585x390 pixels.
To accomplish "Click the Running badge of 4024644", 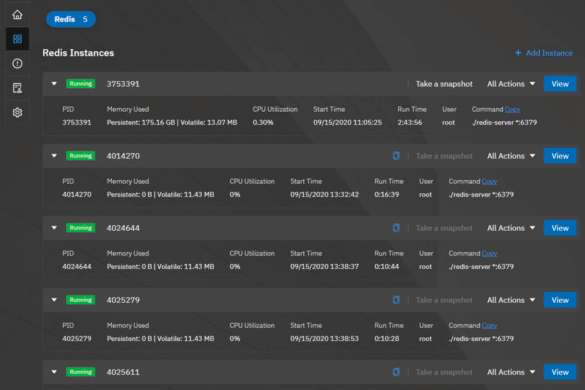I will click(81, 228).
